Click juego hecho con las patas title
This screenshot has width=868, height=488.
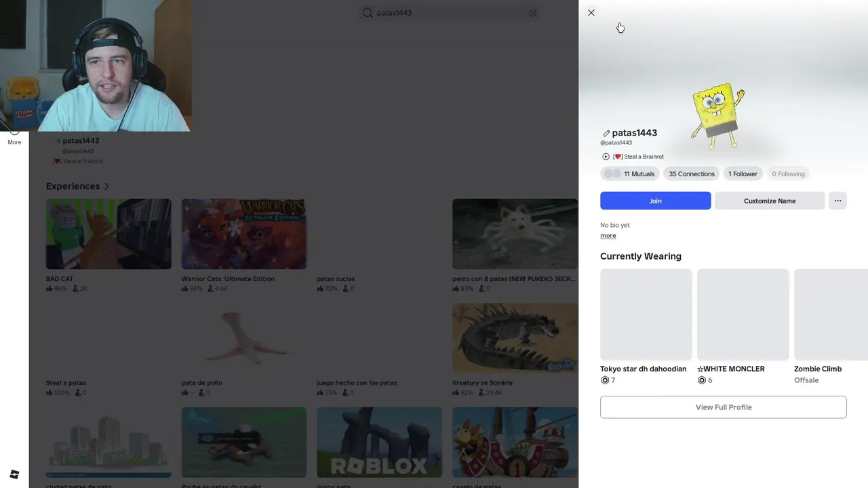pyautogui.click(x=357, y=383)
